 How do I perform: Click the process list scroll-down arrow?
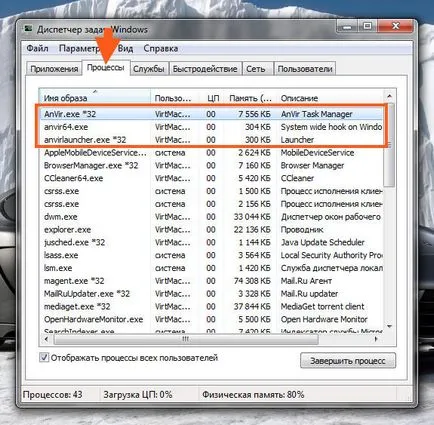[x=389, y=327]
